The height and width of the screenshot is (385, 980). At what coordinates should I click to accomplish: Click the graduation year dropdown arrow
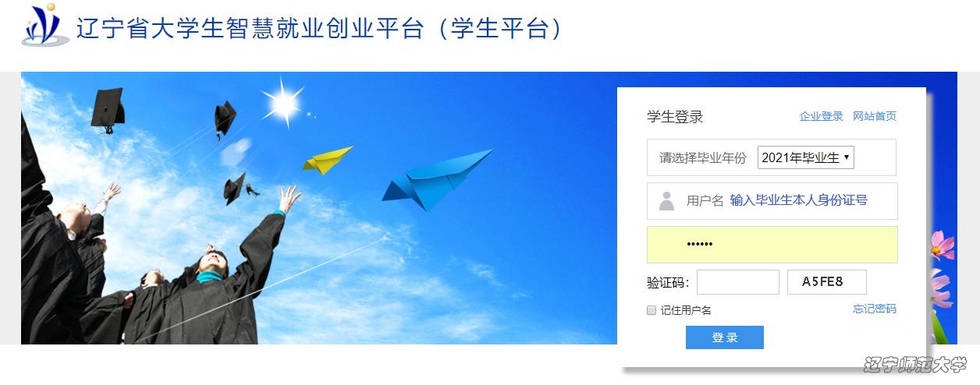pyautogui.click(x=847, y=157)
